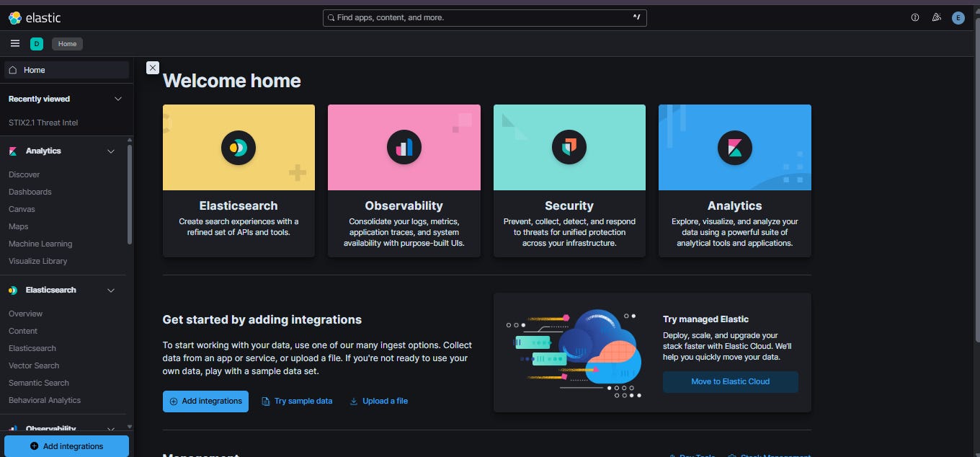This screenshot has height=457, width=980.
Task: Click the Home icon in sidebar
Action: (x=13, y=70)
